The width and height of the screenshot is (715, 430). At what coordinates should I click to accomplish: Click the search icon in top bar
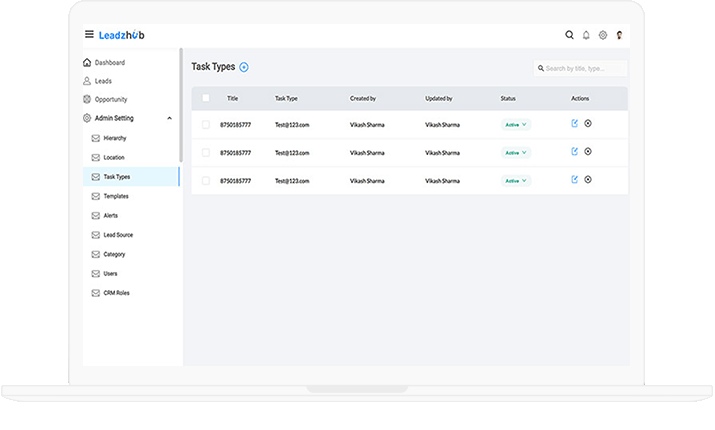(x=570, y=35)
